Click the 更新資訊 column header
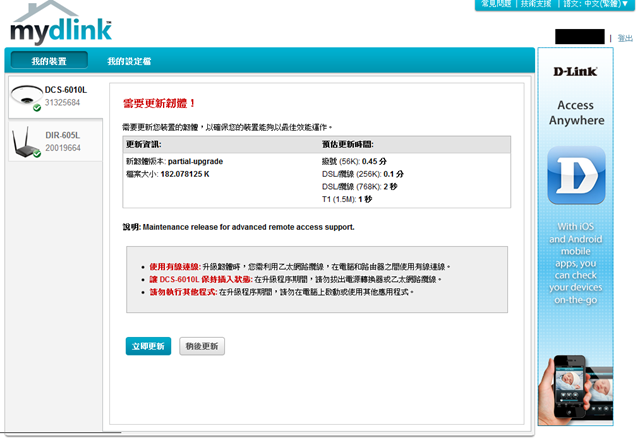Viewport: 640px width, 438px height. pyautogui.click(x=144, y=145)
